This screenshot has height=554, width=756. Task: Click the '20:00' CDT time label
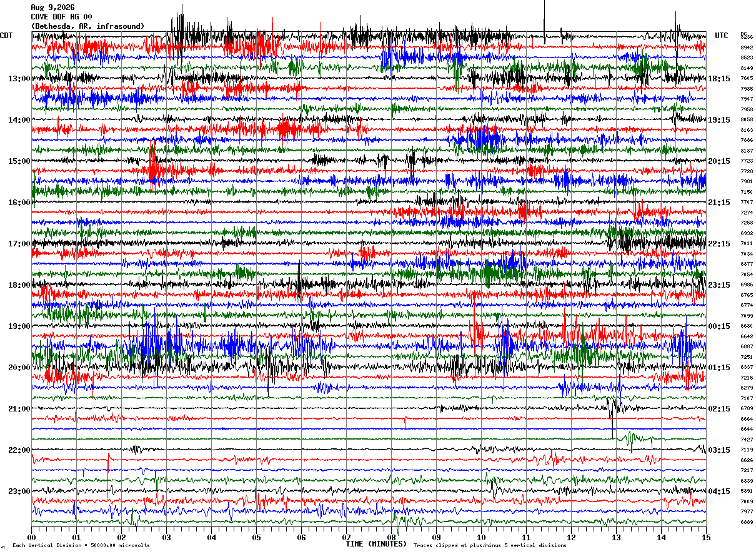tap(19, 368)
